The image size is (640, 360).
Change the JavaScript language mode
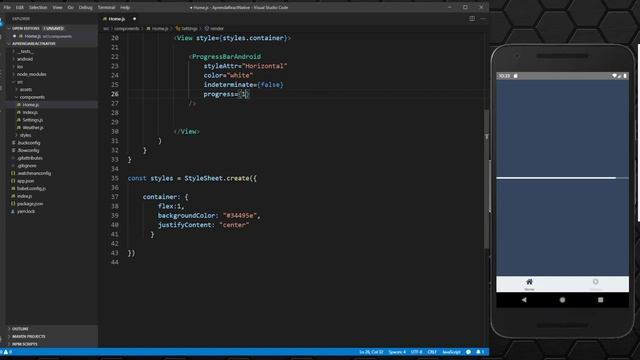point(451,352)
